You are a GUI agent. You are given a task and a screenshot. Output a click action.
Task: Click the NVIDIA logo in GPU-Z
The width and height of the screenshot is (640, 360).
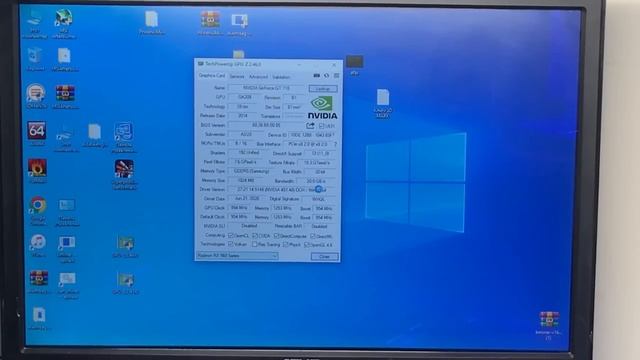pyautogui.click(x=322, y=108)
